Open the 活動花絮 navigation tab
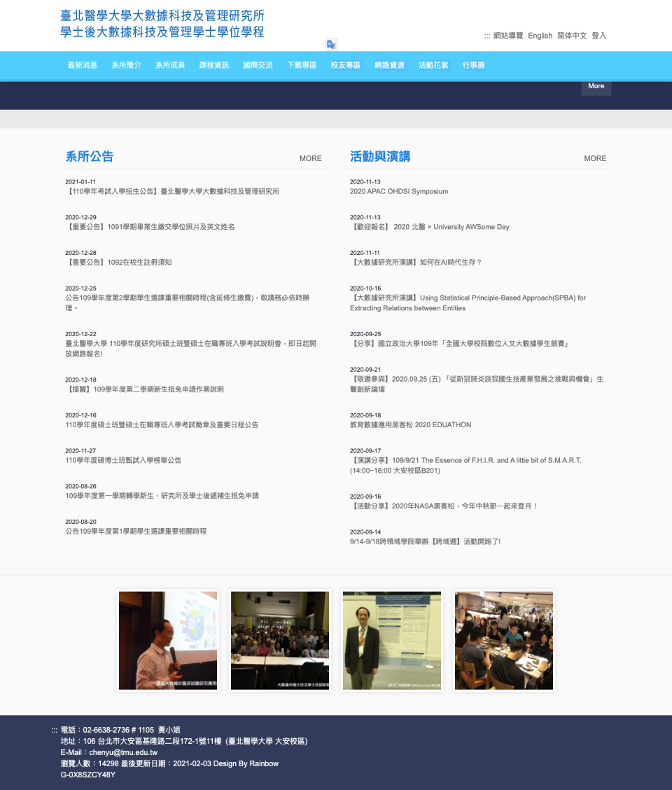The height and width of the screenshot is (790, 672). coord(433,65)
